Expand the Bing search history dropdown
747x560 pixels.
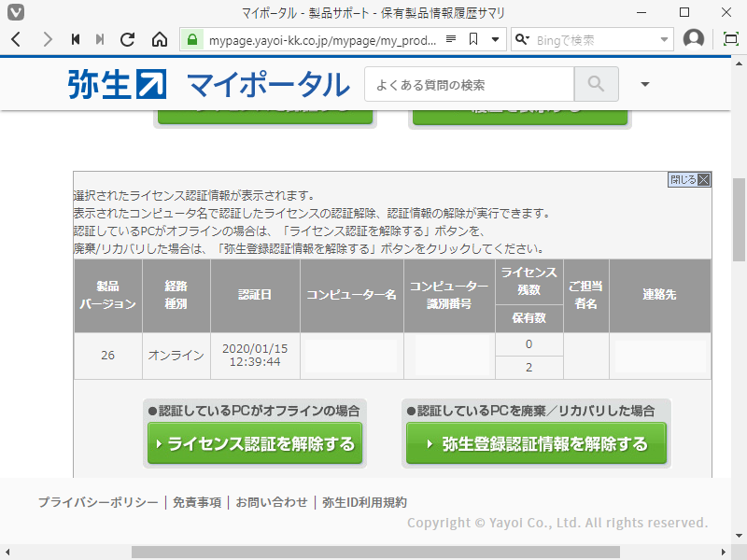(664, 39)
